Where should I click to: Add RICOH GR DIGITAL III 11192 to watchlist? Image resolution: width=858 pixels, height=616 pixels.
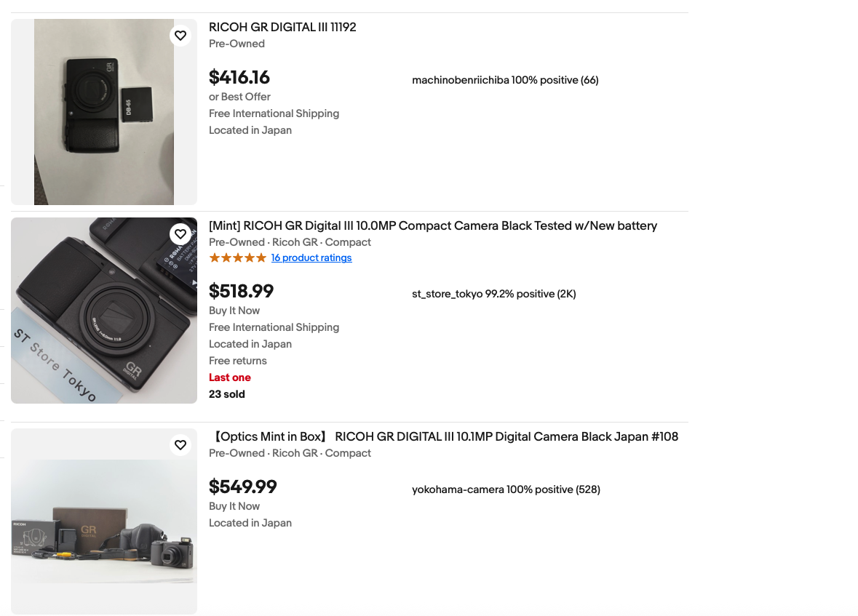(x=180, y=36)
